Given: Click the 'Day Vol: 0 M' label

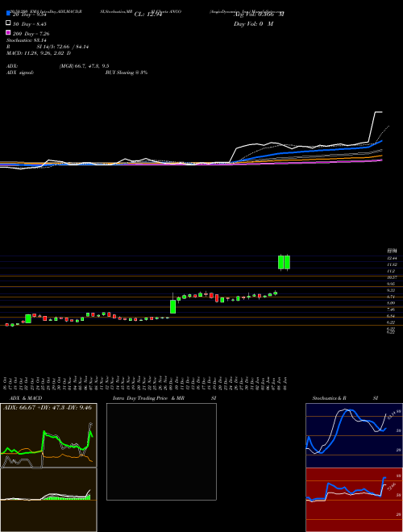Looking at the screenshot, I should (253, 23).
